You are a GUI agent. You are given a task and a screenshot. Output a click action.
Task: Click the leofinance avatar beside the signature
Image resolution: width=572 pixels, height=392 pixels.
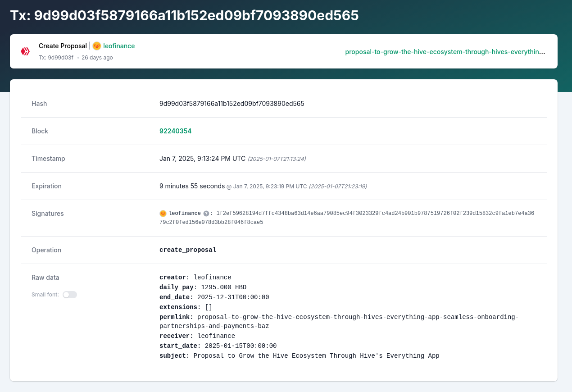click(x=163, y=214)
